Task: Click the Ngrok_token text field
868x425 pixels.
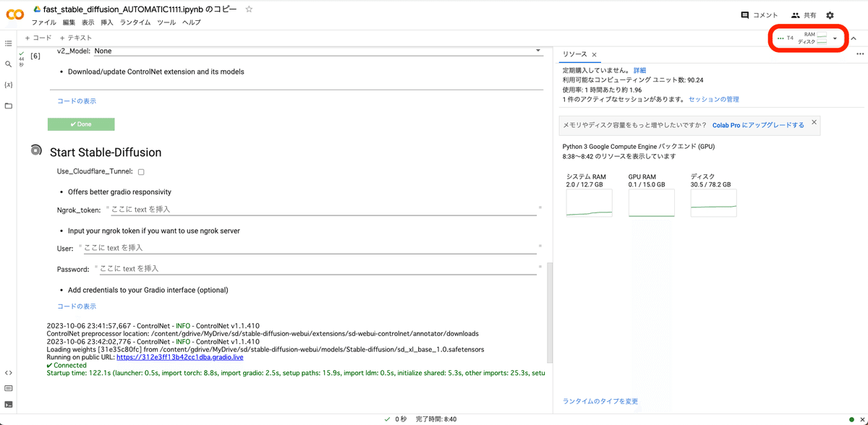Action: click(323, 210)
